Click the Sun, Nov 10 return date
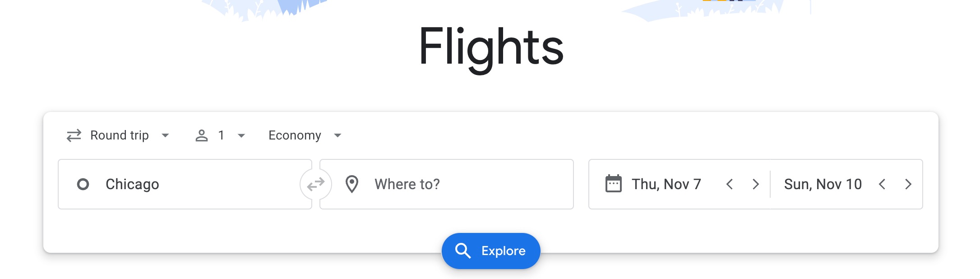 [x=823, y=184]
